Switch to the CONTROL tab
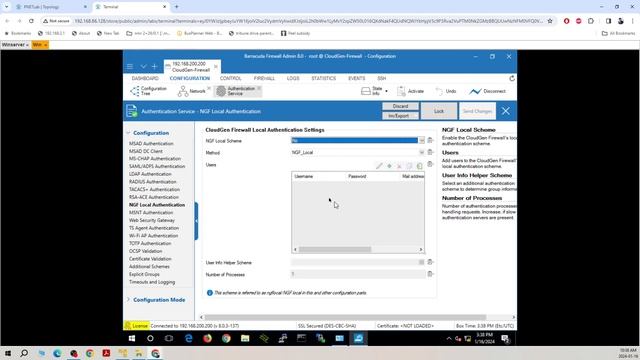Viewport: 640px width, 360px height. pyautogui.click(x=231, y=78)
